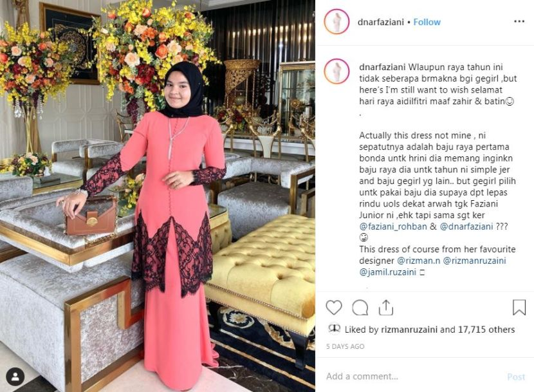Open small liker avatar beside likes
The width and height of the screenshot is (534, 392).
(334, 328)
